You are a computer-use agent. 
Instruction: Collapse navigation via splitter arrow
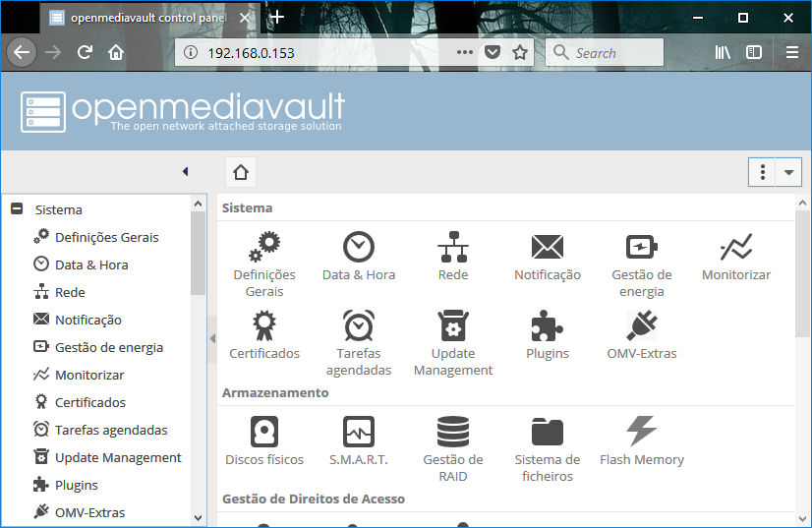click(212, 338)
